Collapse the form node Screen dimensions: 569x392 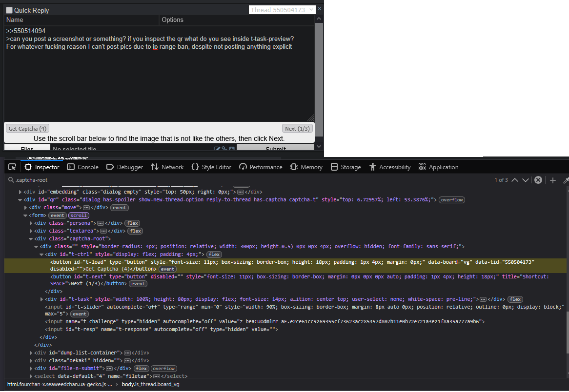click(x=25, y=216)
